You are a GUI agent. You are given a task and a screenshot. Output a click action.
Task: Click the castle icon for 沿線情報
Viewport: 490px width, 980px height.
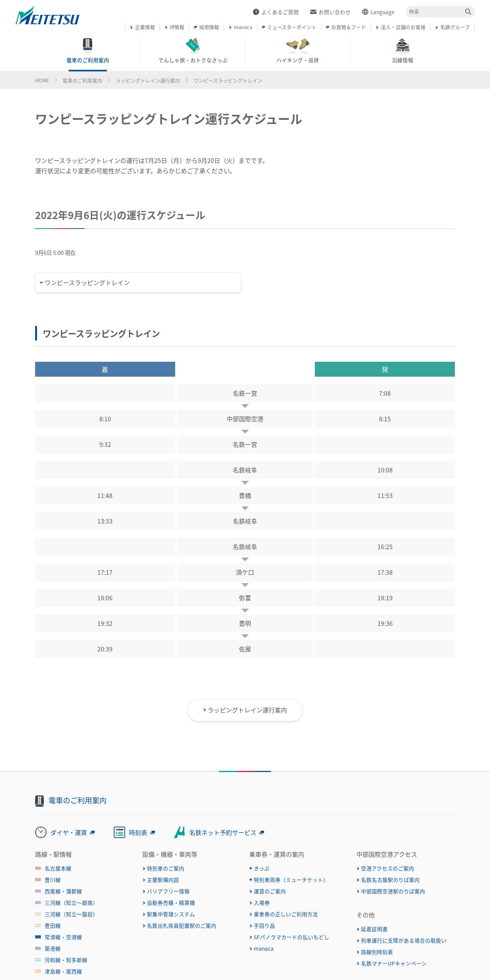click(403, 45)
